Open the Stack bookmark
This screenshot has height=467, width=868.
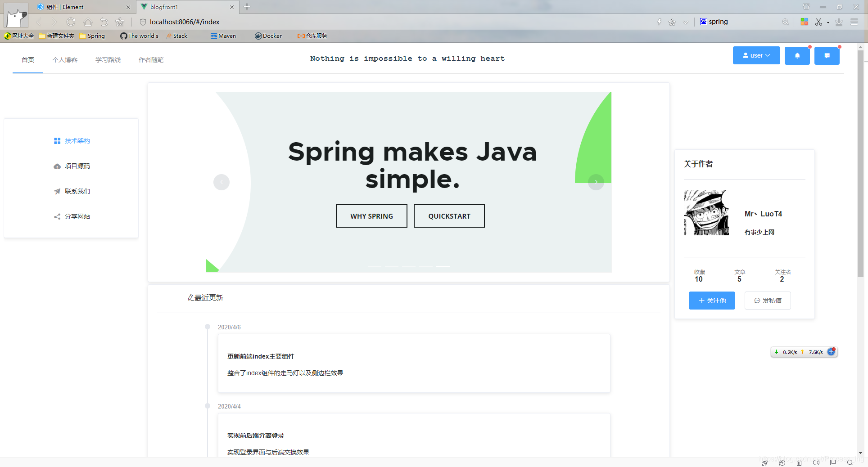(x=176, y=36)
